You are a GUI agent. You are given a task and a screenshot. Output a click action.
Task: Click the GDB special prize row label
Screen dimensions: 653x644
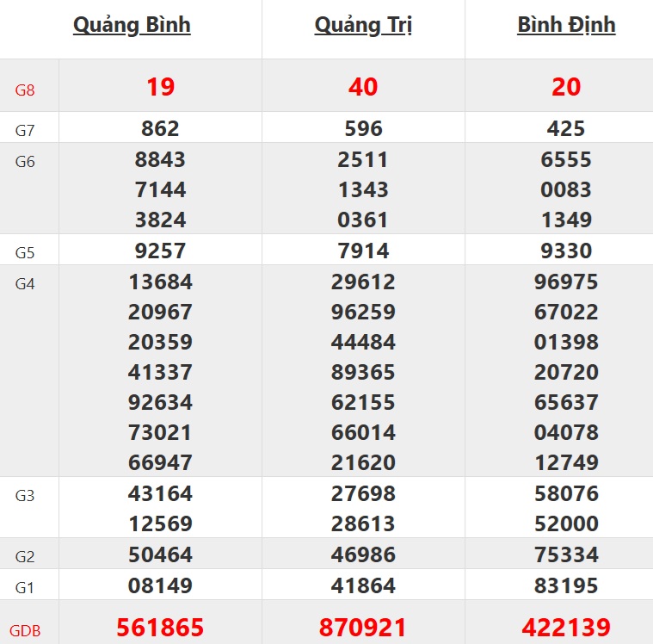point(25,629)
